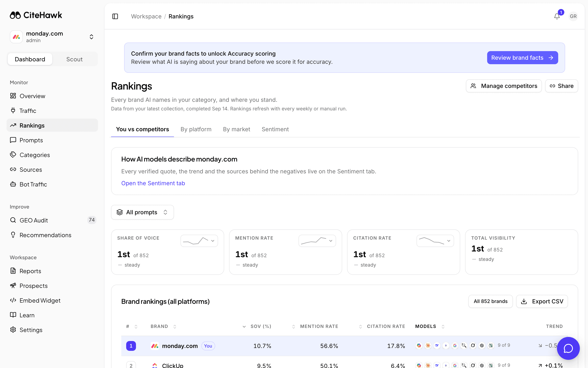Click All 852 brands button
This screenshot has width=588, height=368.
click(x=491, y=301)
